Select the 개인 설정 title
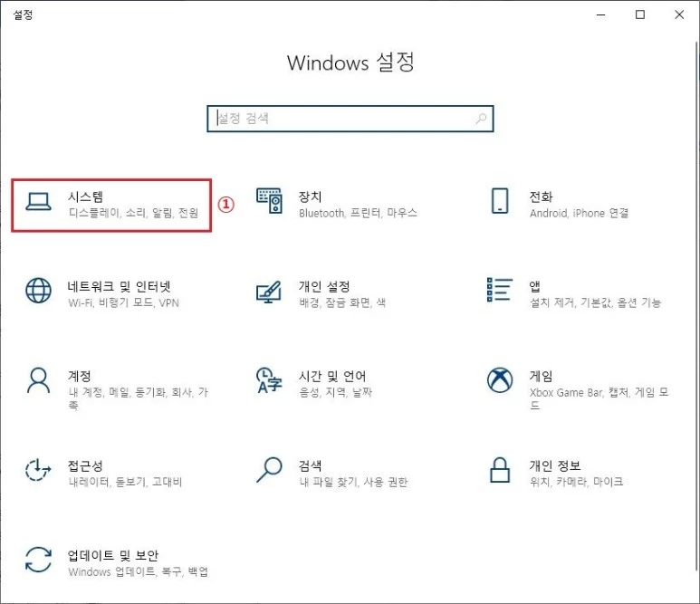700x604 pixels. [324, 286]
